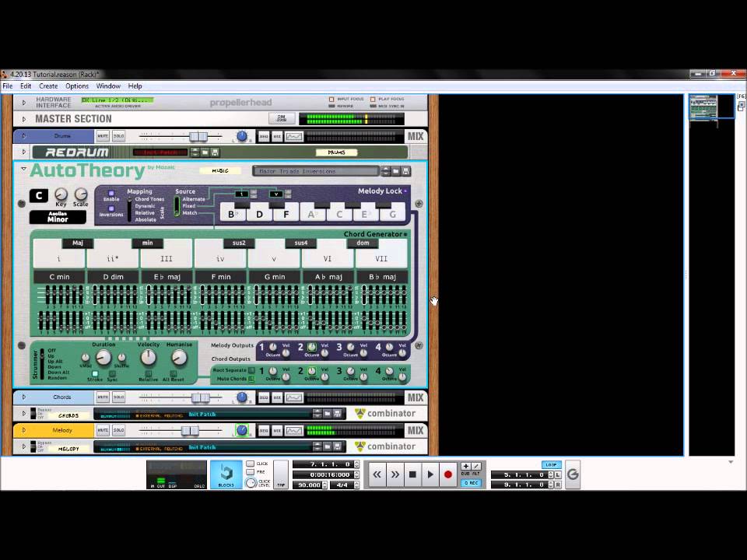Image resolution: width=747 pixels, height=560 pixels.
Task: Unfold the Melody combinator device
Action: coord(24,446)
